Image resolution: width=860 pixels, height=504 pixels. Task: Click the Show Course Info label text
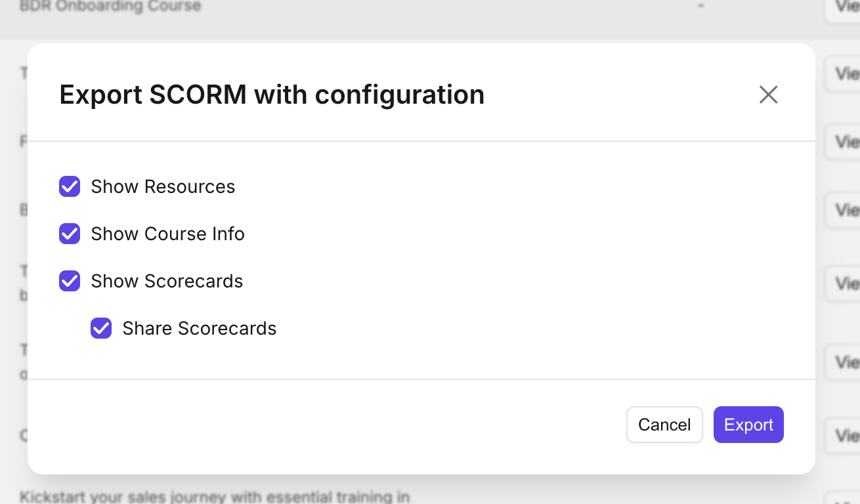167,234
